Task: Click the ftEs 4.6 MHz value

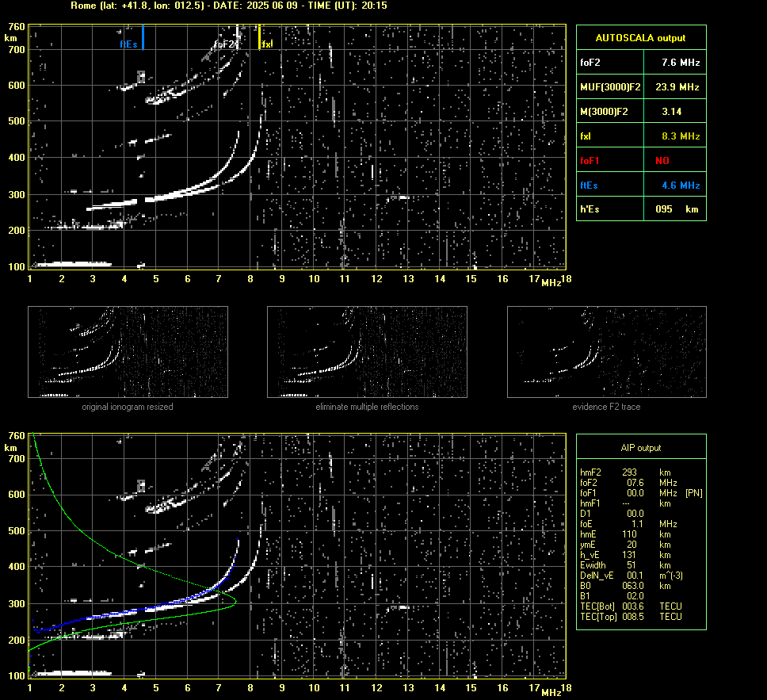Action: pyautogui.click(x=681, y=185)
